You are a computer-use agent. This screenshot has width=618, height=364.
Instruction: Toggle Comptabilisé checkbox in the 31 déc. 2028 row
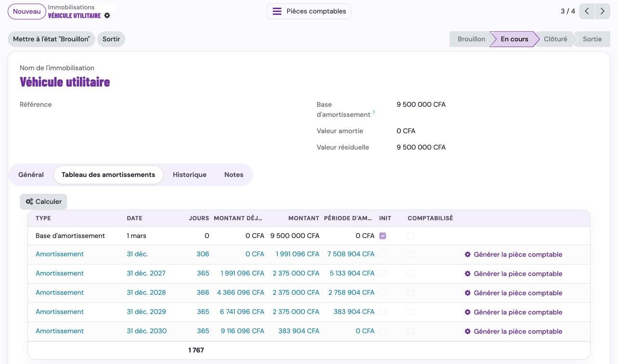point(411,293)
